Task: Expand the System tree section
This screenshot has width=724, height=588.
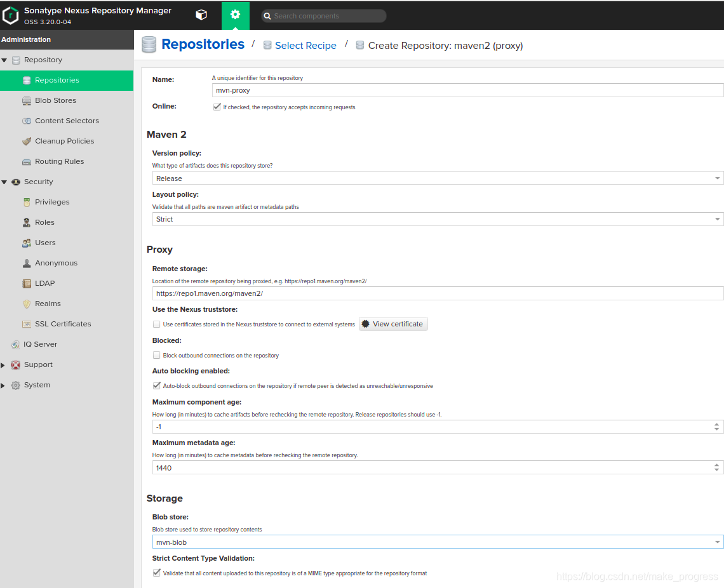Action: 3,385
